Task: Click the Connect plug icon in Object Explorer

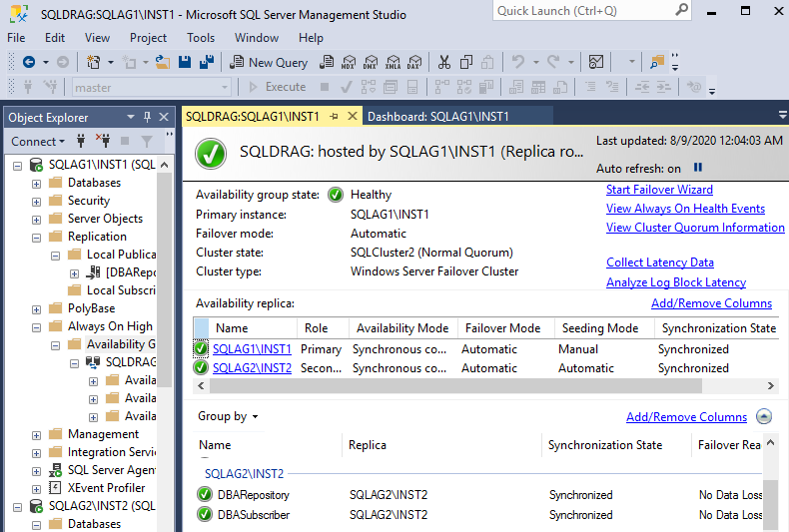Action: (x=81, y=142)
